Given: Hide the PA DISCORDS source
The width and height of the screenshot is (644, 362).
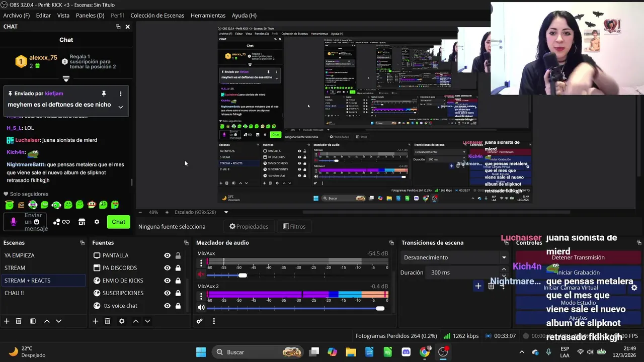Looking at the screenshot, I should [168, 268].
